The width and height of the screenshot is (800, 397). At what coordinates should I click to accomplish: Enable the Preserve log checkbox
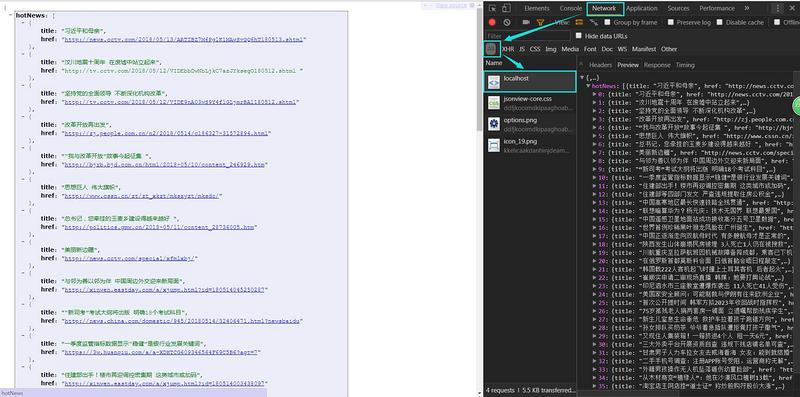(x=670, y=22)
